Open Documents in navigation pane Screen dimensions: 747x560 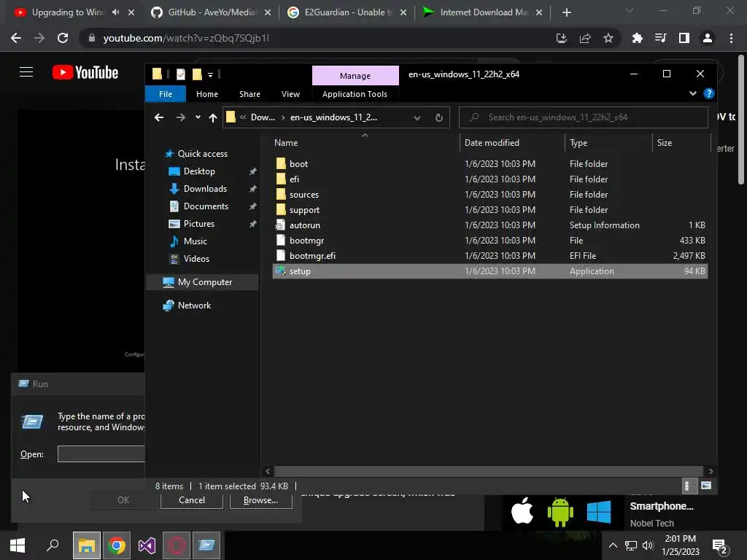click(x=206, y=206)
